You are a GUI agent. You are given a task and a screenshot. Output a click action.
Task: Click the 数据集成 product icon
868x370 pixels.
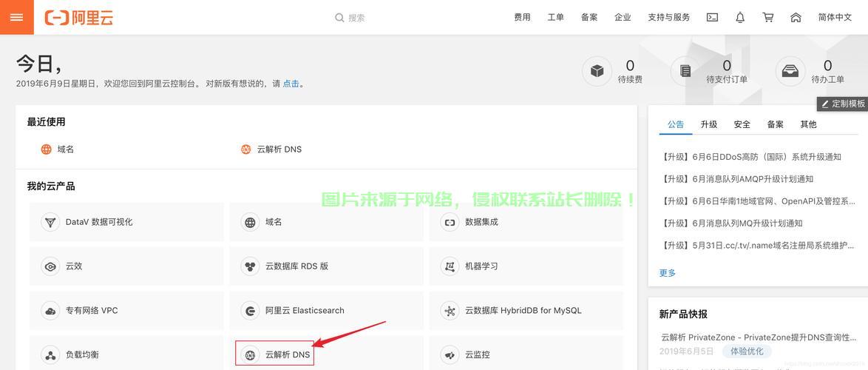coord(450,222)
